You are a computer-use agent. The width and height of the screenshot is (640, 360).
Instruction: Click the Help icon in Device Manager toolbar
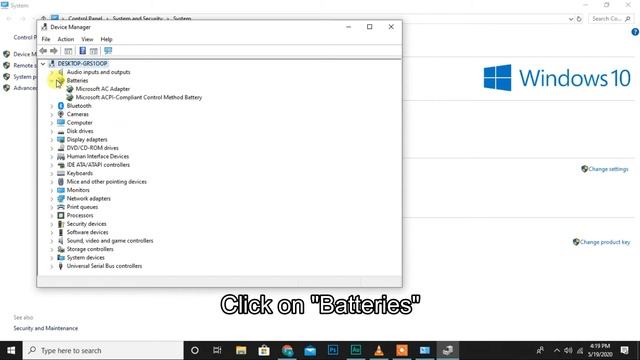tap(82, 51)
